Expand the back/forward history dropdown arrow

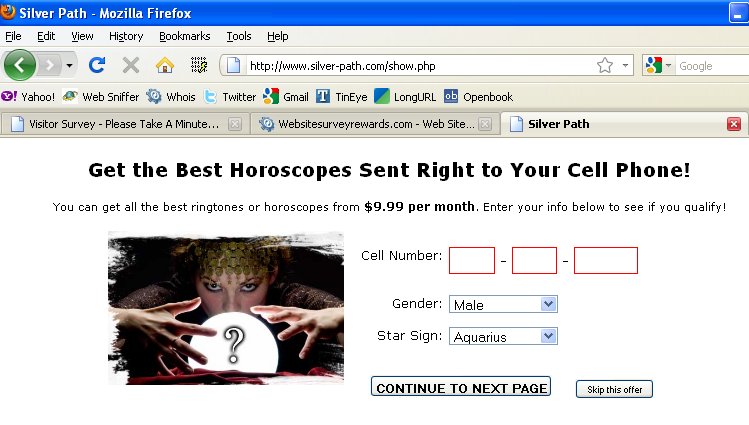(69, 65)
